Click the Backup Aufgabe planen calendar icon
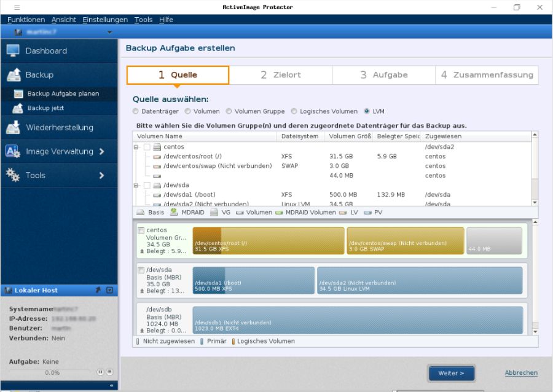 [x=18, y=94]
